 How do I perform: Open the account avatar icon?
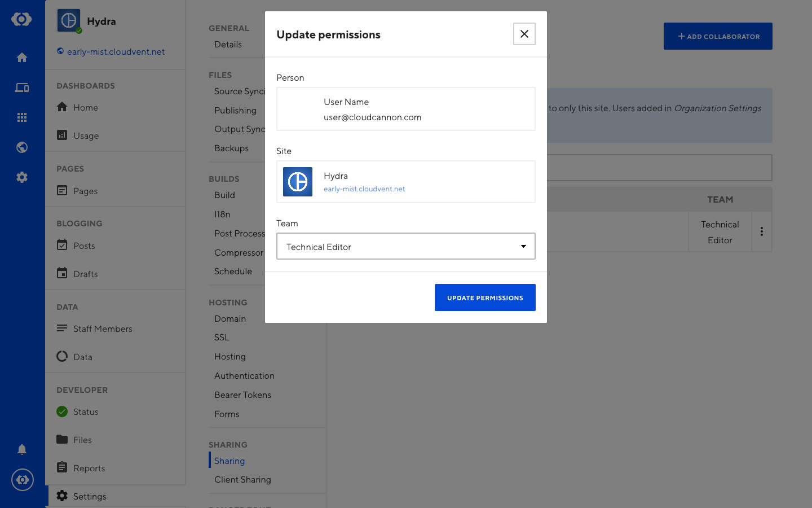tap(23, 480)
